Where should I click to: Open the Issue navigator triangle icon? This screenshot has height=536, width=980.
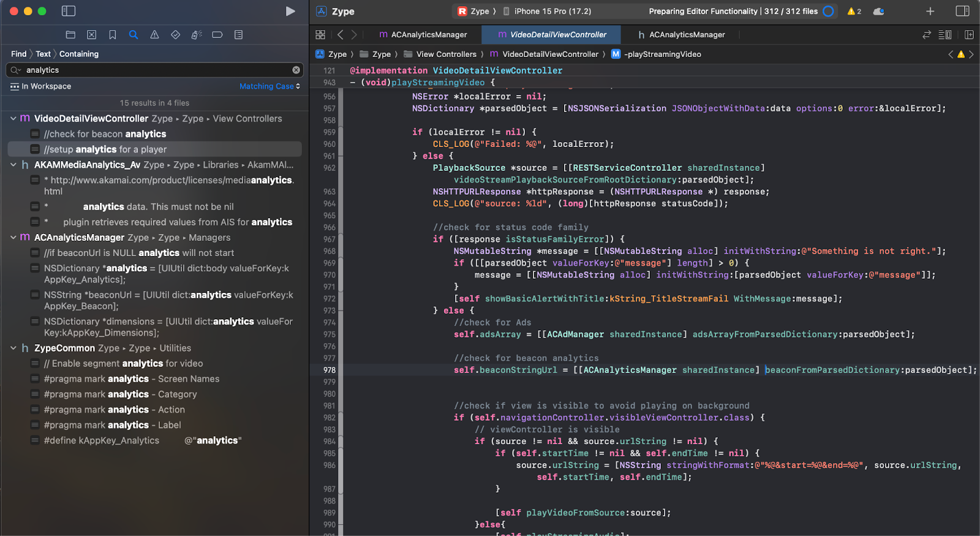(154, 35)
